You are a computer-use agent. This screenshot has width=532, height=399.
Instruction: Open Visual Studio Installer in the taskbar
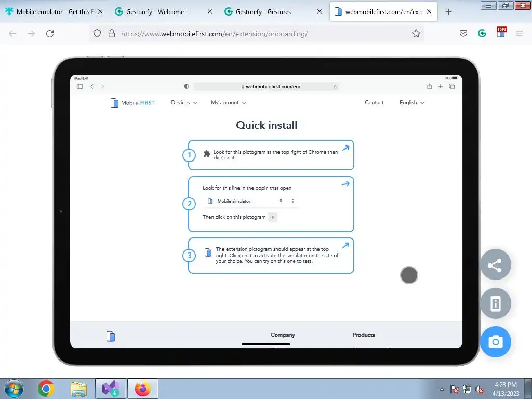coord(111,389)
